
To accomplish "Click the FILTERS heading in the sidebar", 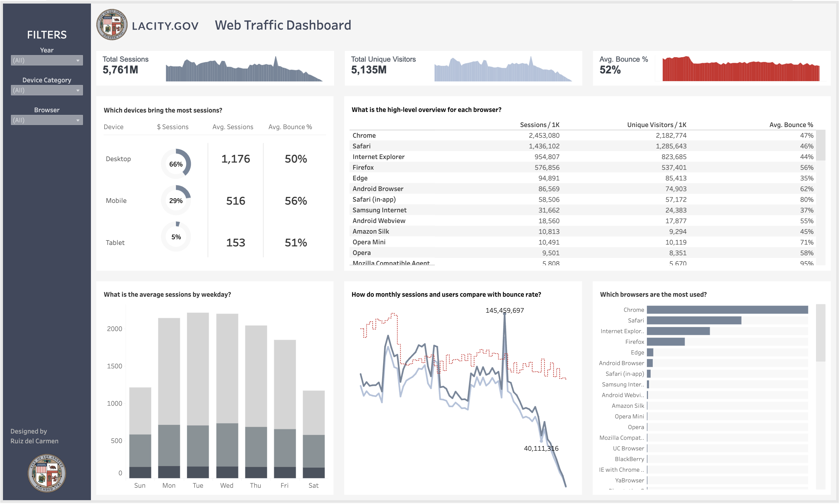I will [47, 34].
